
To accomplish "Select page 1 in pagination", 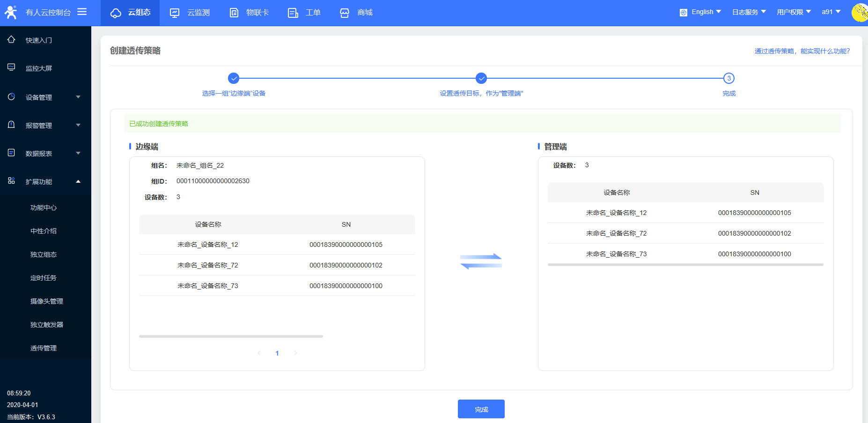I will pos(277,353).
